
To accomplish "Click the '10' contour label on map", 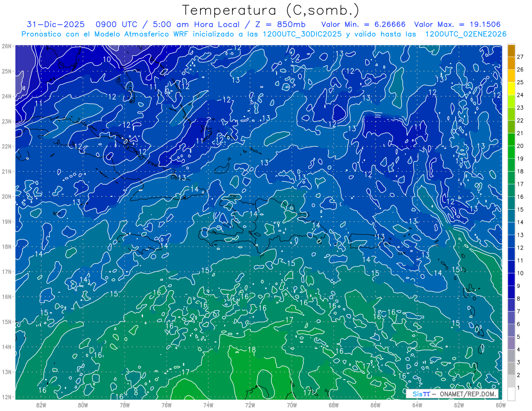I will point(107,59).
